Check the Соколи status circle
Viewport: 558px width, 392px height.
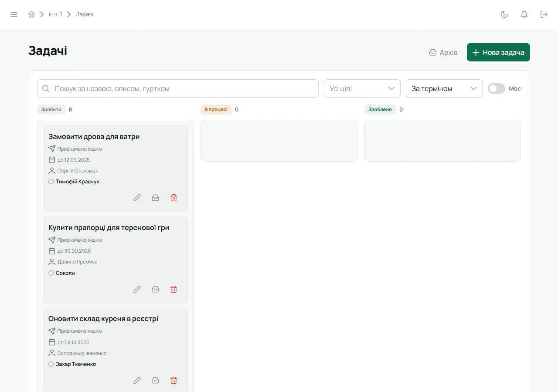pyautogui.click(x=51, y=273)
